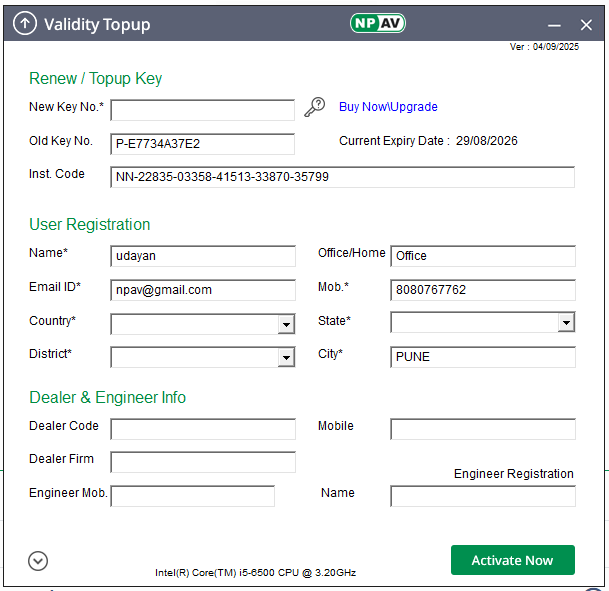Open the State dropdown list
This screenshot has width=609, height=591.
click(x=566, y=322)
